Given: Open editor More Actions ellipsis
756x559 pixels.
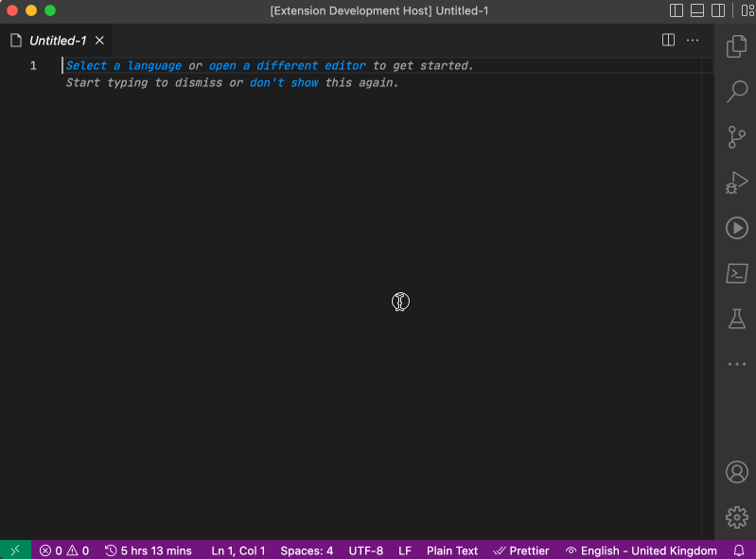Looking at the screenshot, I should [x=693, y=40].
